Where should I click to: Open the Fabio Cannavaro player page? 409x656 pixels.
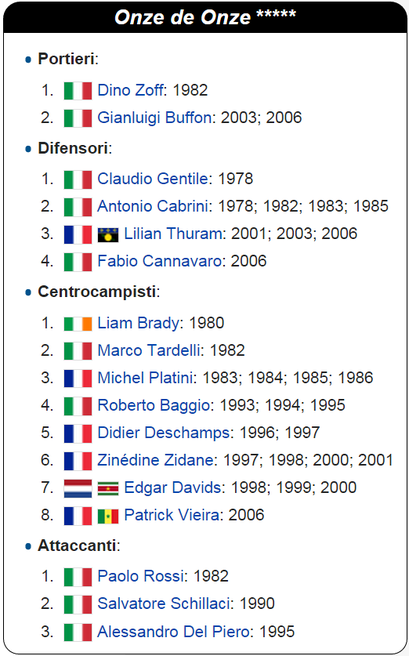click(159, 261)
